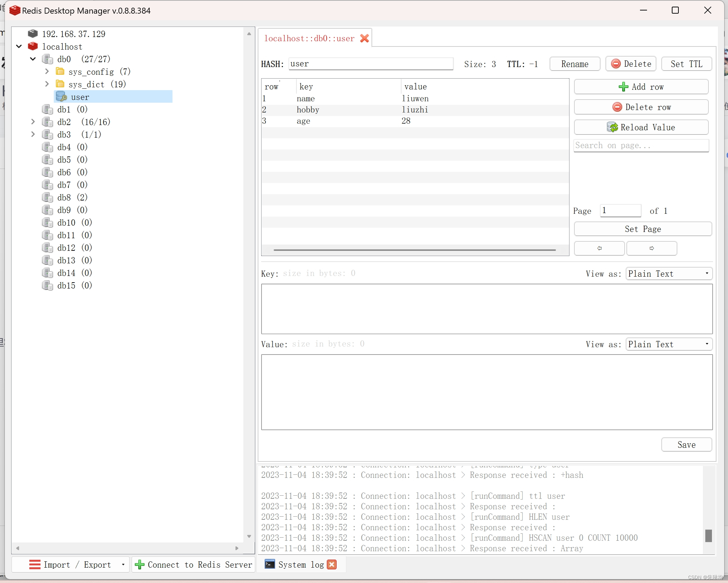Screen dimensions: 728x583
Task: Click the red X on the localhost::db0::user tab
Action: click(x=365, y=38)
